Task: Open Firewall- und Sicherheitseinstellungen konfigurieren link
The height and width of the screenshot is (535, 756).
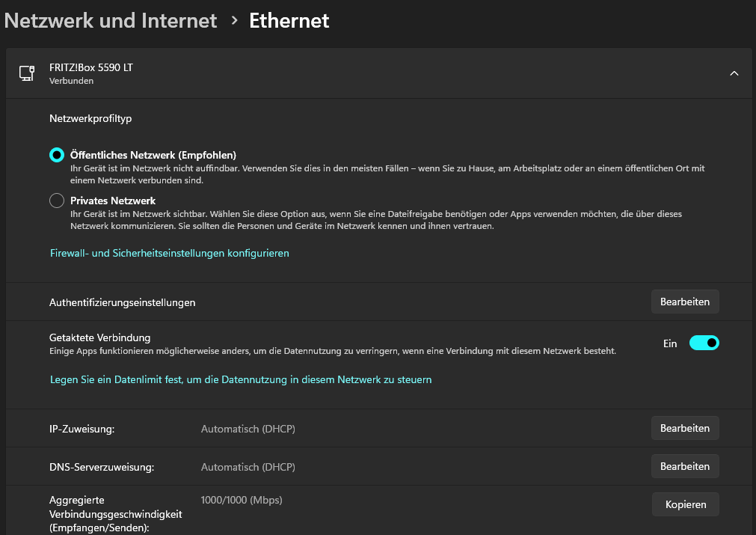Action: (x=170, y=253)
